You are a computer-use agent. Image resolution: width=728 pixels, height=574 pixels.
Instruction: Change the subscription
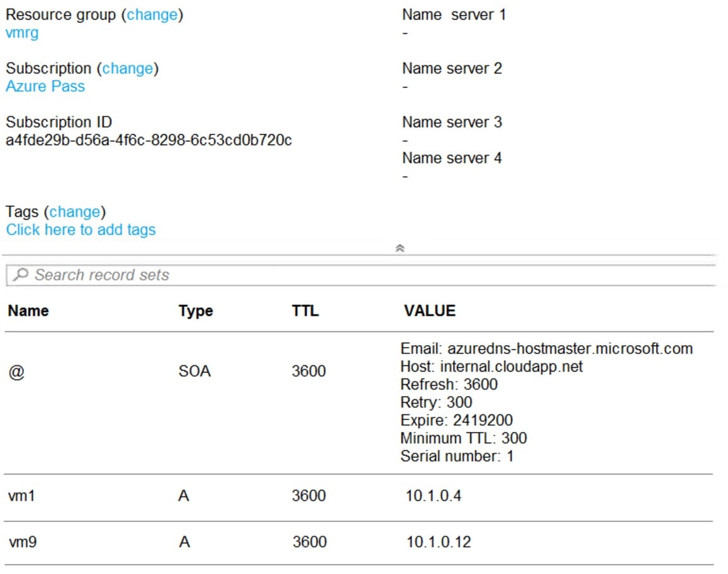[x=126, y=68]
